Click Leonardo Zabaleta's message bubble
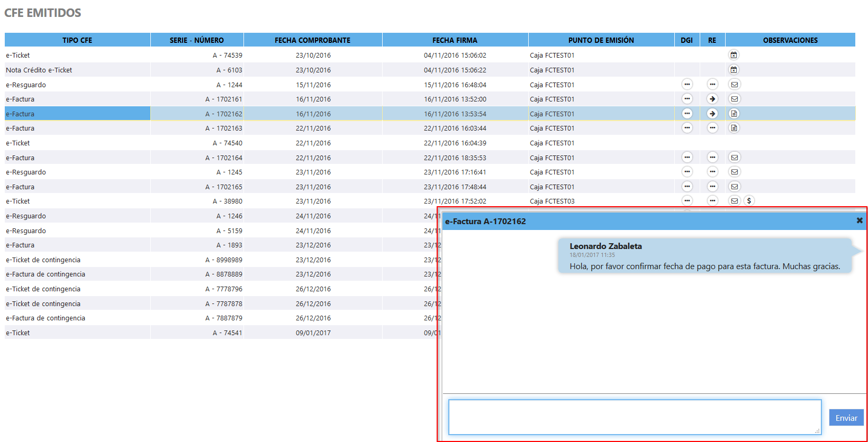Screen dimensions: 868x442 click(x=704, y=256)
